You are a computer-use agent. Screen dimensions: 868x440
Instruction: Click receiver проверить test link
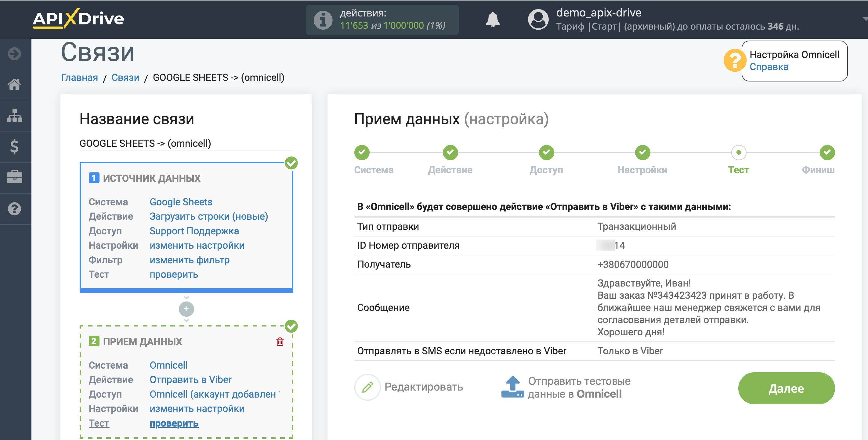tap(174, 424)
